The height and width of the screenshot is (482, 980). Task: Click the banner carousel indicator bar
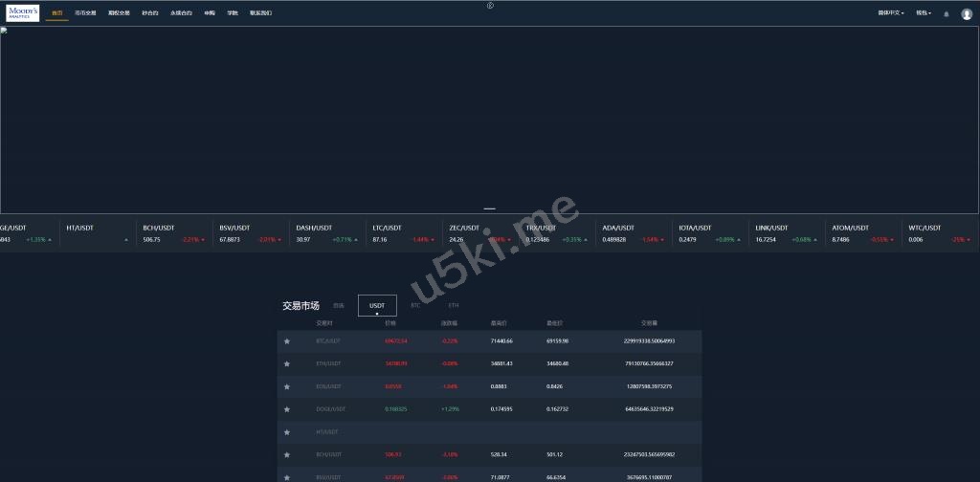(490, 208)
